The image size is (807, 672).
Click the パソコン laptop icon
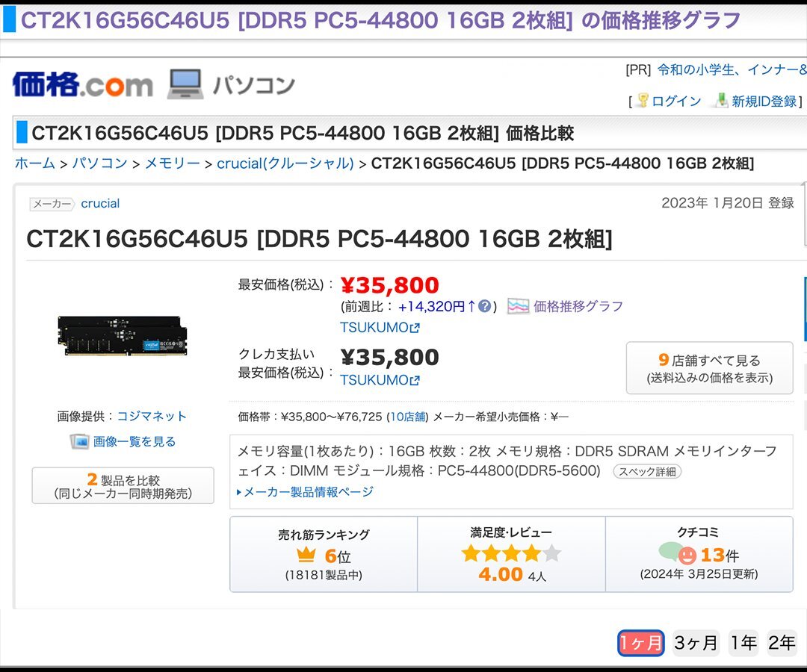tap(185, 84)
